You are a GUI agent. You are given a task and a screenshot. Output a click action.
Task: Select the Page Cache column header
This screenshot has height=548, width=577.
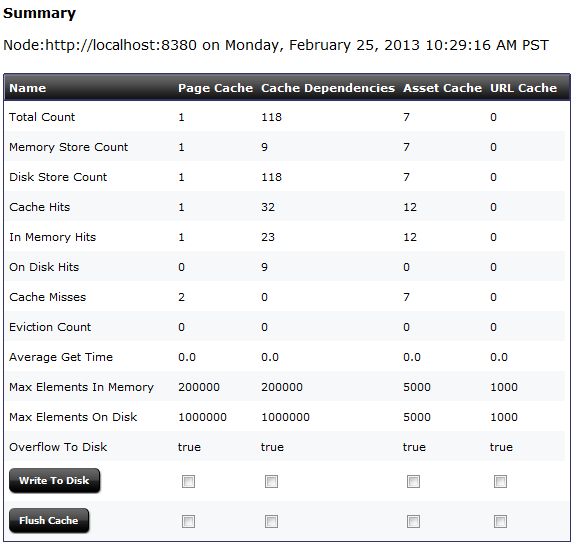pyautogui.click(x=215, y=88)
